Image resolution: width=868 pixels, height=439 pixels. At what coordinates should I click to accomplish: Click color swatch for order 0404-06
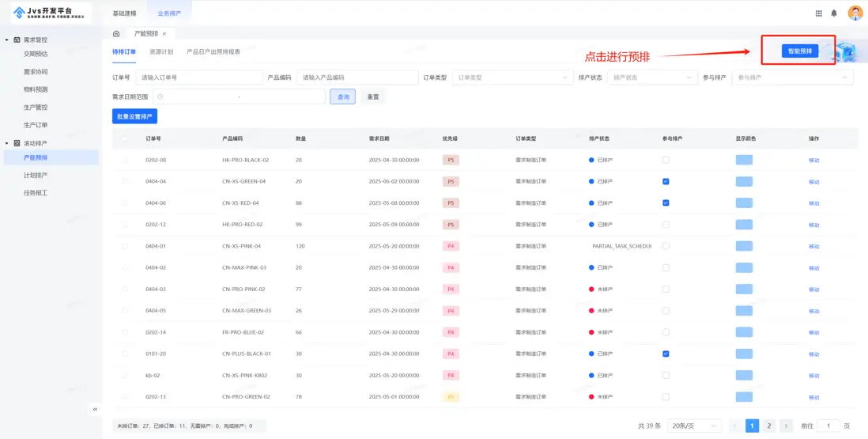744,202
